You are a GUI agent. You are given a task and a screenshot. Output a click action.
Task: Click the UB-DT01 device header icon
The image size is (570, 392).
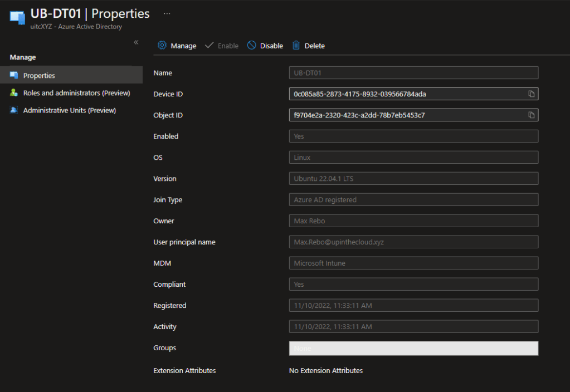coord(18,17)
